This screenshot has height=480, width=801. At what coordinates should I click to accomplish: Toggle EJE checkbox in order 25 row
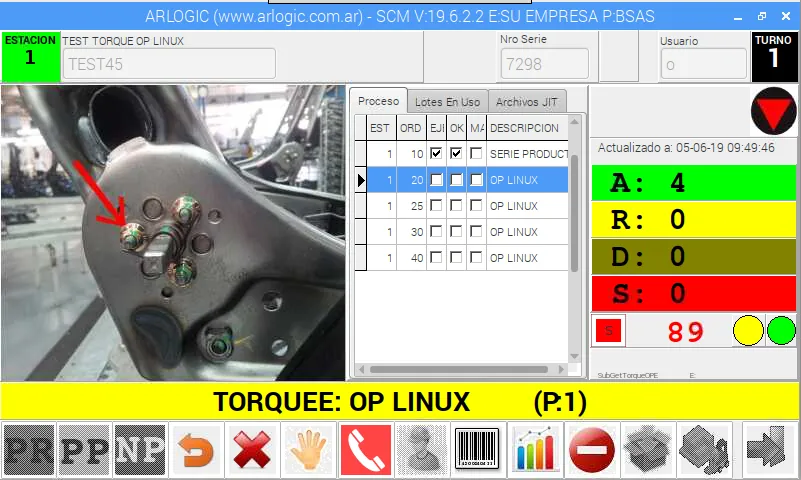pyautogui.click(x=436, y=205)
